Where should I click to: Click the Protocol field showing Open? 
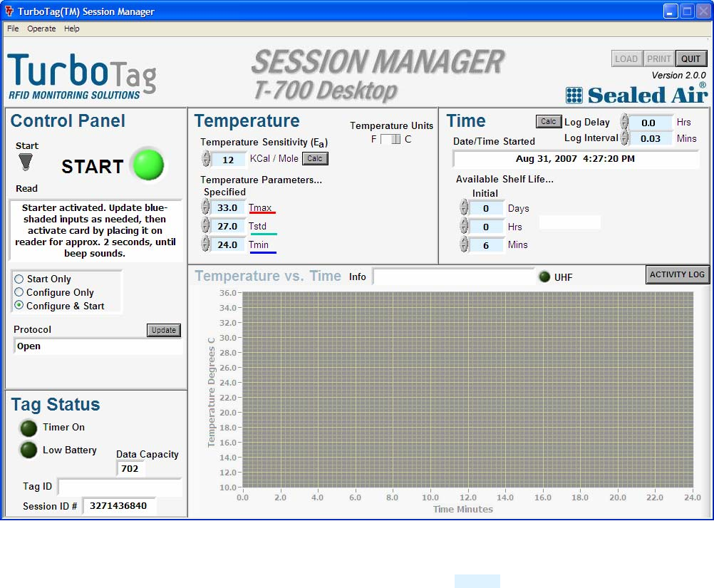[x=98, y=346]
